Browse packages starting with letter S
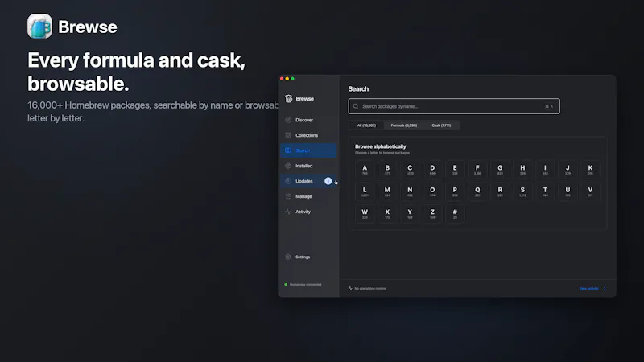This screenshot has width=644, height=362. [522, 191]
